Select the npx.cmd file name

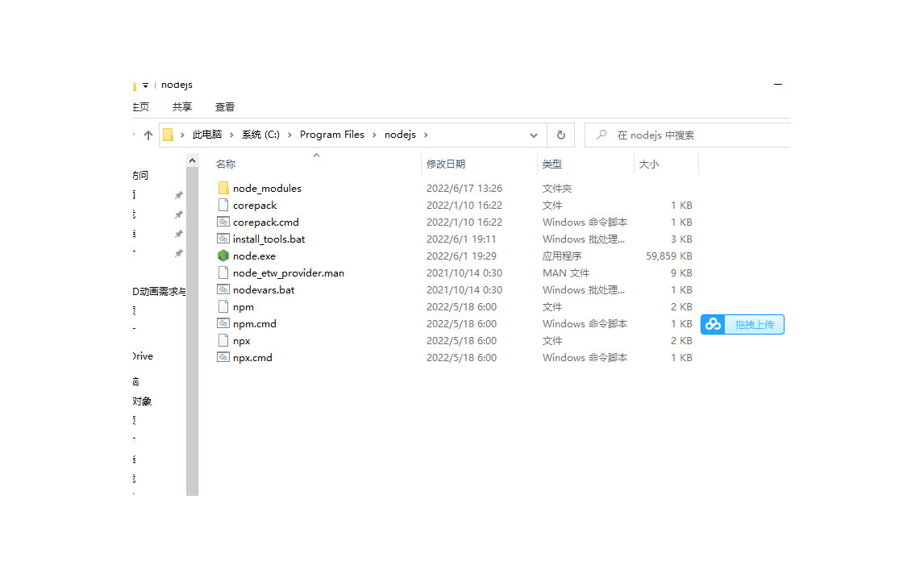[252, 358]
